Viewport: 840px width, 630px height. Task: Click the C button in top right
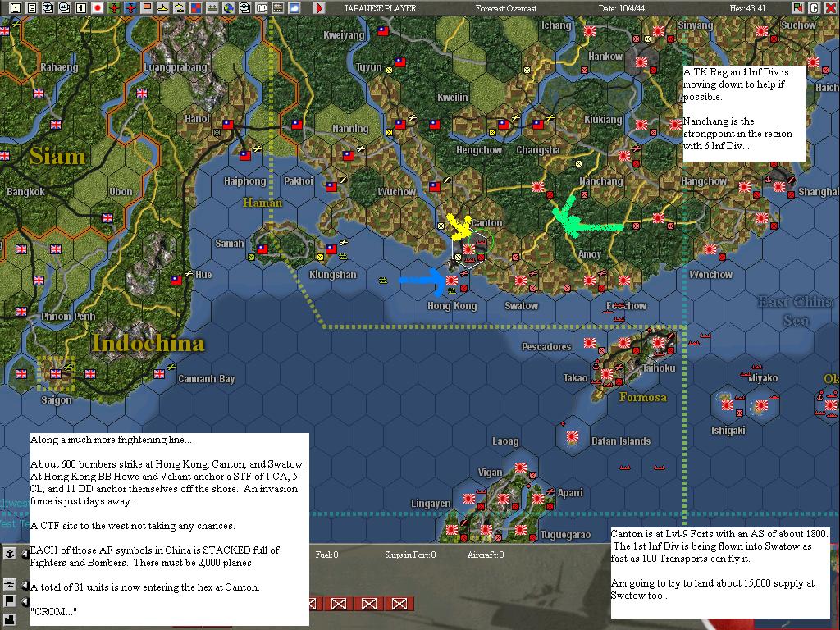[x=814, y=8]
